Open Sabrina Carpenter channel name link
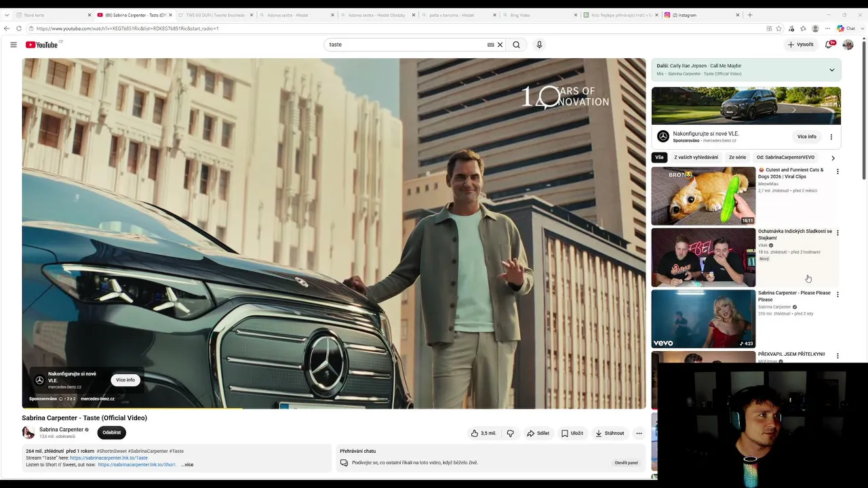This screenshot has width=868, height=488. [61, 430]
